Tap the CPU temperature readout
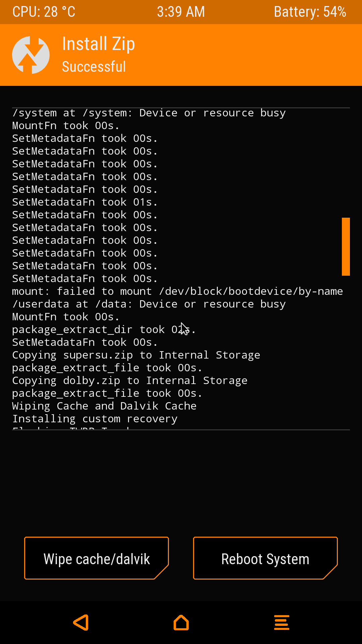The width and height of the screenshot is (362, 644). [44, 12]
